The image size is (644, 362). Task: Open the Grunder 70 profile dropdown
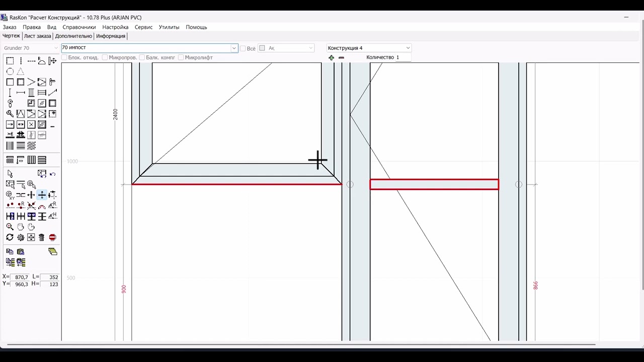tap(31, 48)
